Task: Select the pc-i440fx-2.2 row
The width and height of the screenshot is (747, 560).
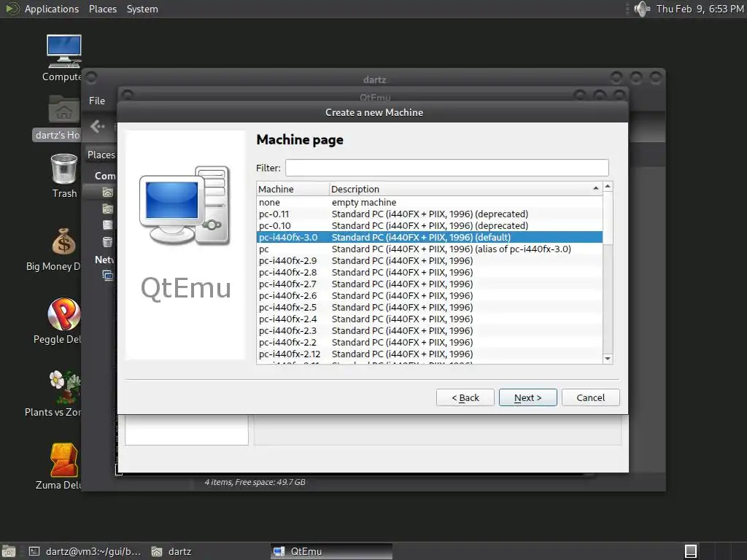Action: pyautogui.click(x=429, y=343)
